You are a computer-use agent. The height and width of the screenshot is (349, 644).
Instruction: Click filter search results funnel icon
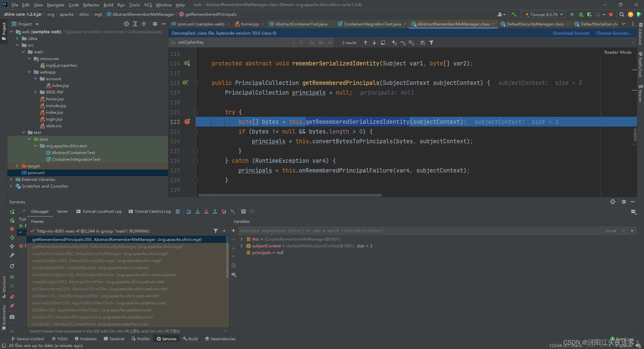coord(431,43)
